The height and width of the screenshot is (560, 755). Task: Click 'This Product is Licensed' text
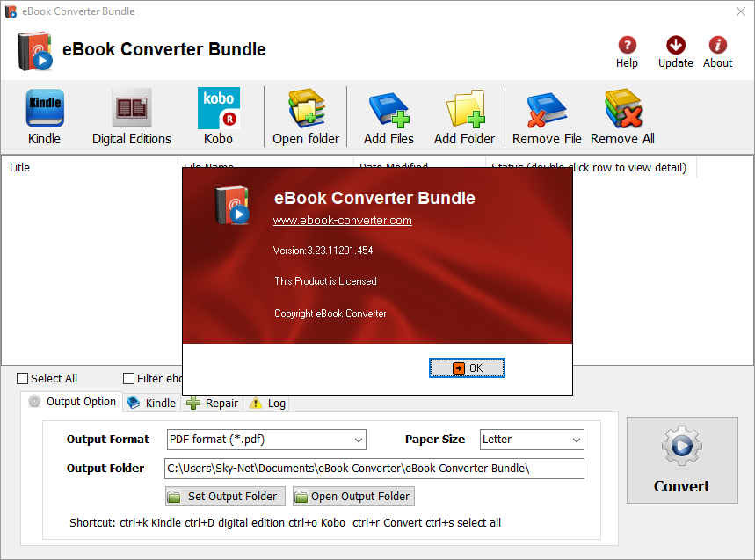325,281
